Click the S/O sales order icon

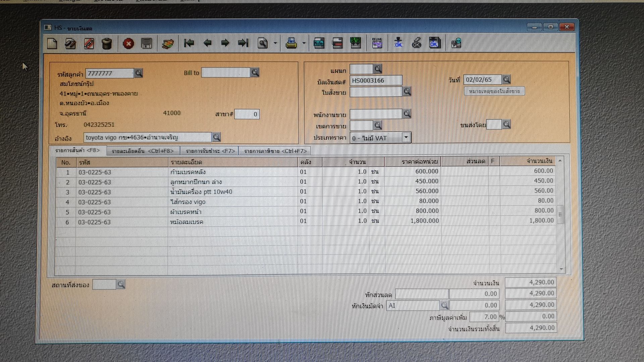(355, 43)
